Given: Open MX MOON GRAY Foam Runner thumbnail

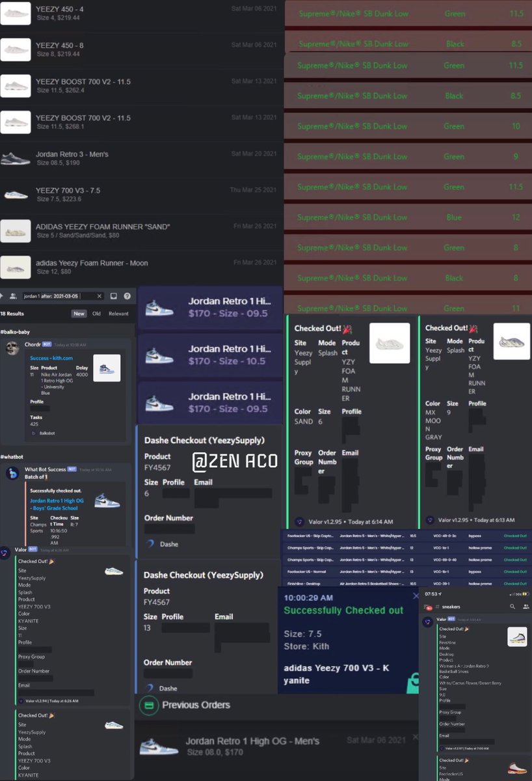Looking at the screenshot, I should [512, 342].
